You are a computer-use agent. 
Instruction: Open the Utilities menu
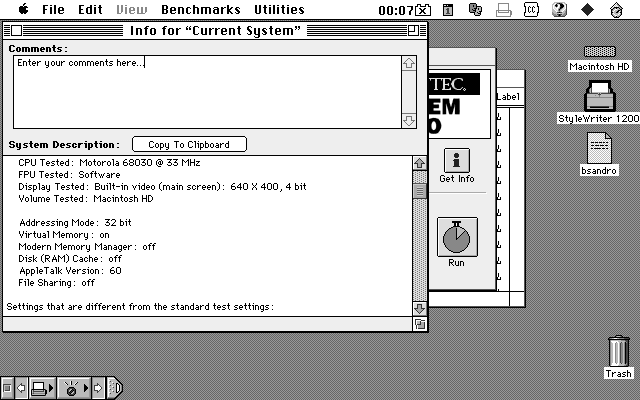click(x=279, y=9)
